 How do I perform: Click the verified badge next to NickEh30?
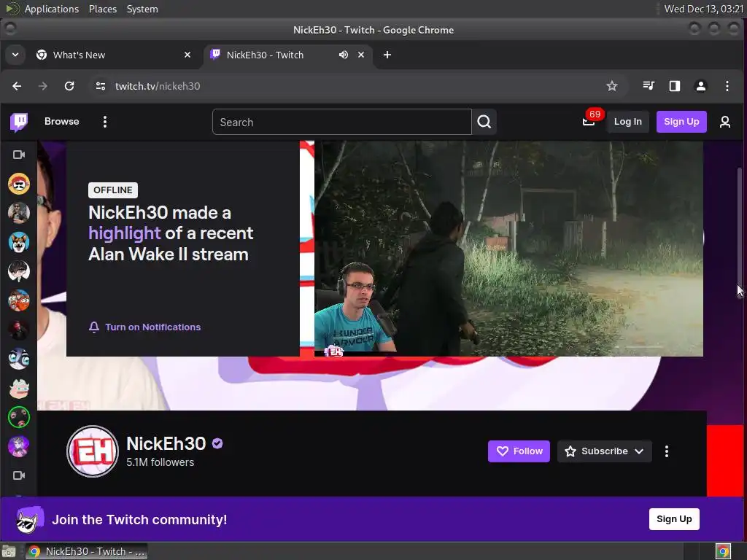(217, 444)
